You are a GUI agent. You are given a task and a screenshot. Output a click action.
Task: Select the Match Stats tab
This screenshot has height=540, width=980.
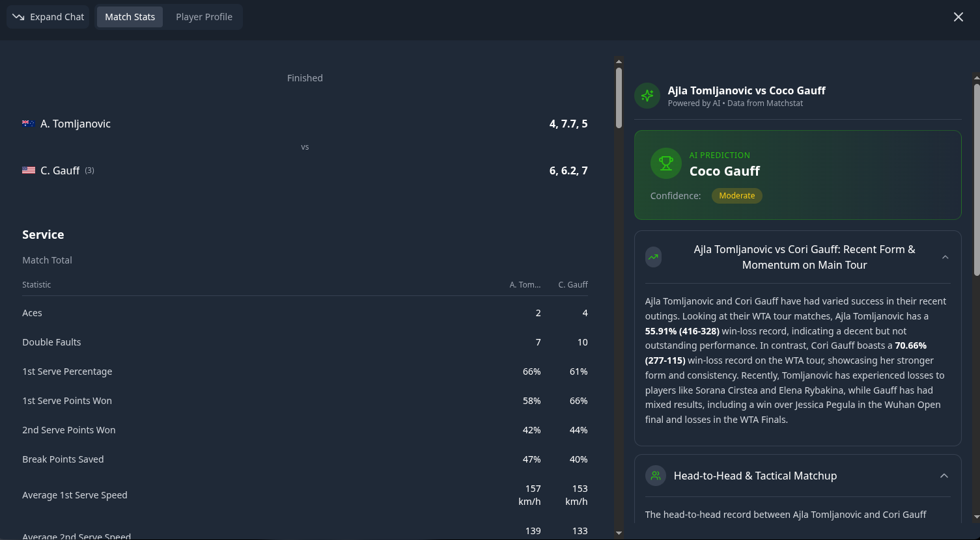pos(130,17)
